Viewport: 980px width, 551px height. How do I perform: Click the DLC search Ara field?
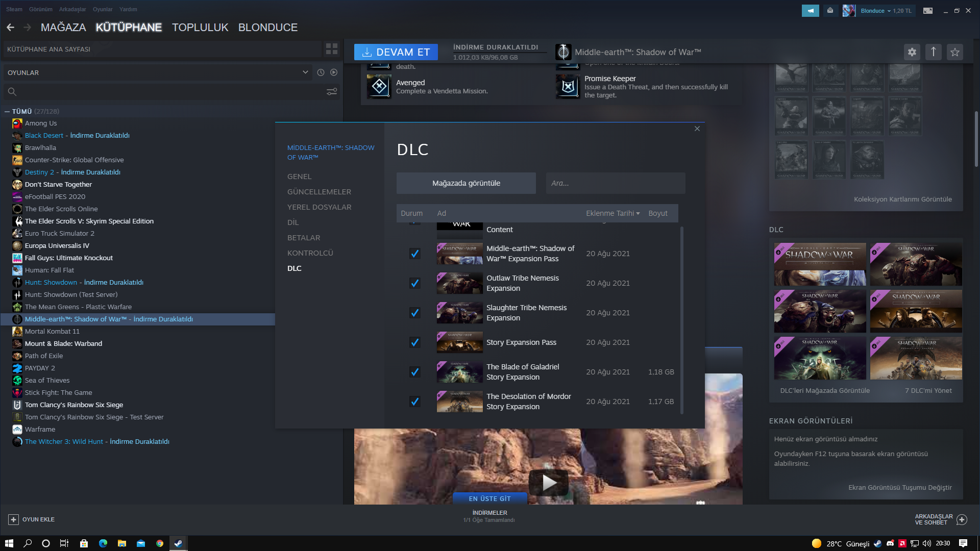615,183
